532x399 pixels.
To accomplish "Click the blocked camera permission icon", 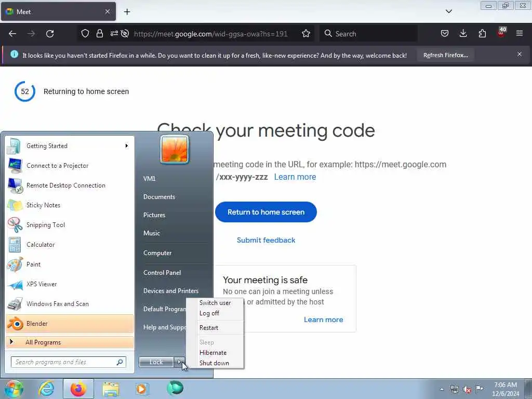I will click(125, 34).
